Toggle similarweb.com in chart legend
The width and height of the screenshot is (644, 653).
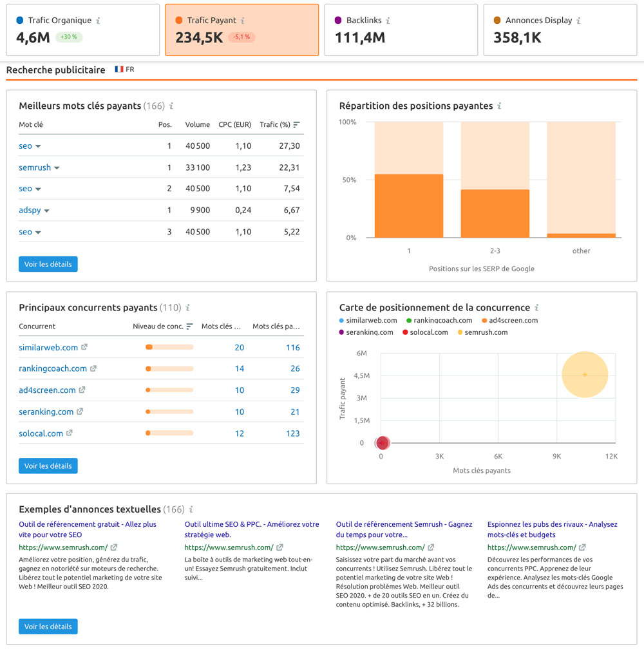[368, 320]
